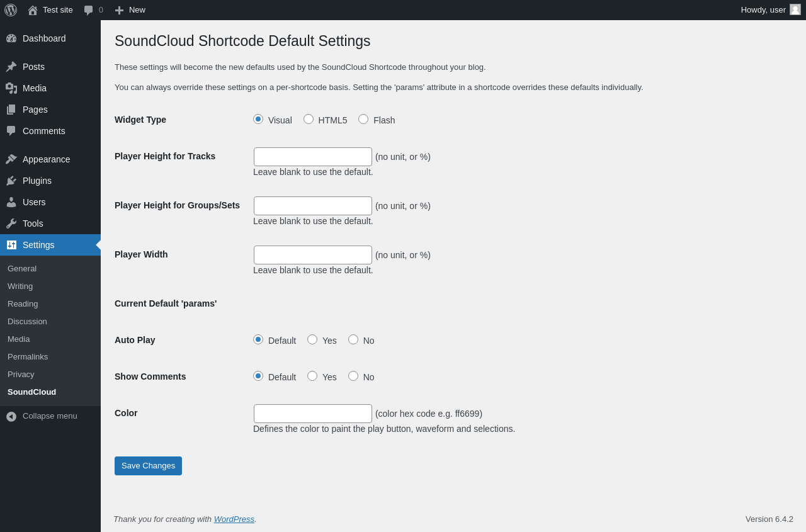Viewport: 806px width, 532px height.
Task: Follow the WordPress footer link
Action: [234, 519]
